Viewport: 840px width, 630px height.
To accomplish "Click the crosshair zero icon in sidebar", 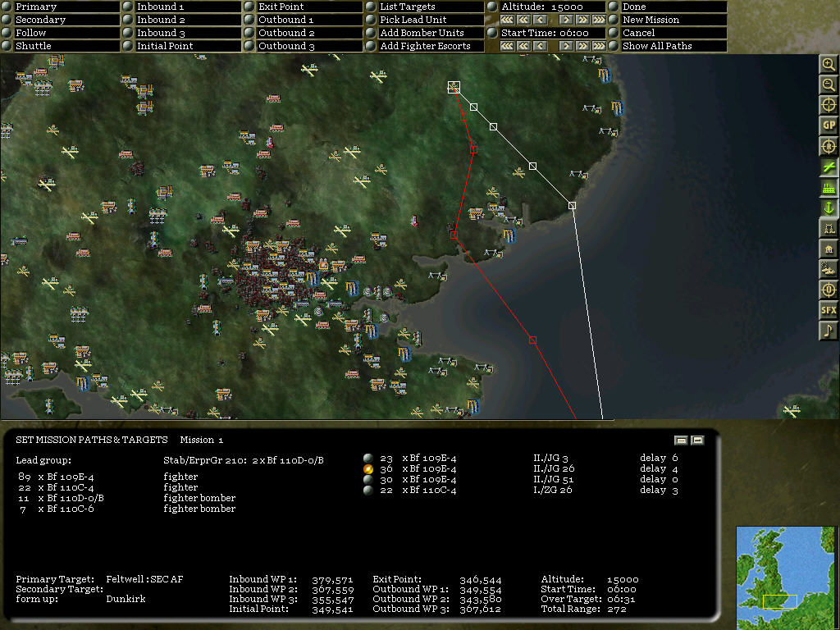I will pyautogui.click(x=829, y=290).
